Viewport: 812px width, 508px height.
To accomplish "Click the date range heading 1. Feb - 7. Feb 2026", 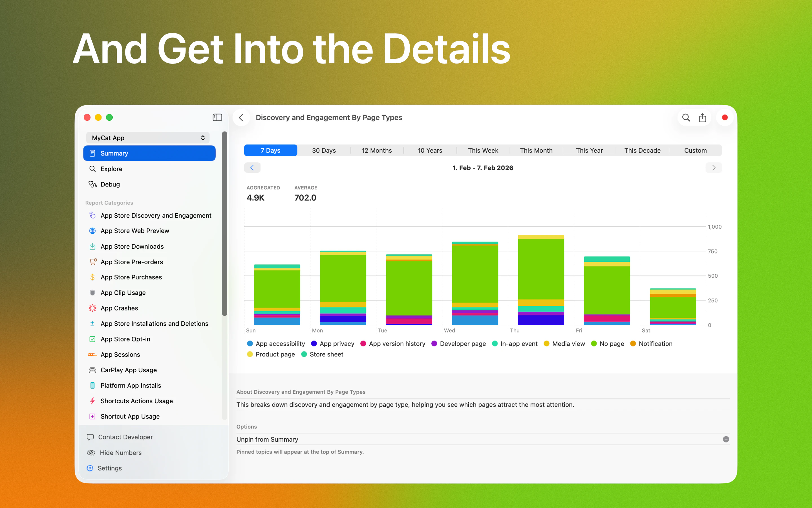I will [x=483, y=168].
